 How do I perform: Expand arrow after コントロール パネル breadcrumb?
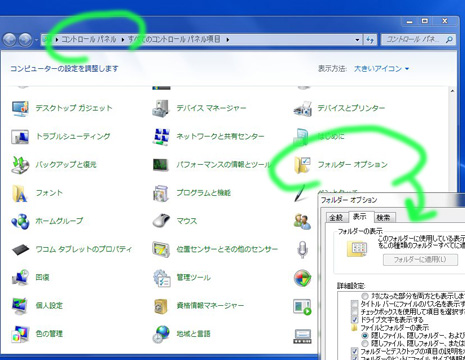click(x=123, y=40)
